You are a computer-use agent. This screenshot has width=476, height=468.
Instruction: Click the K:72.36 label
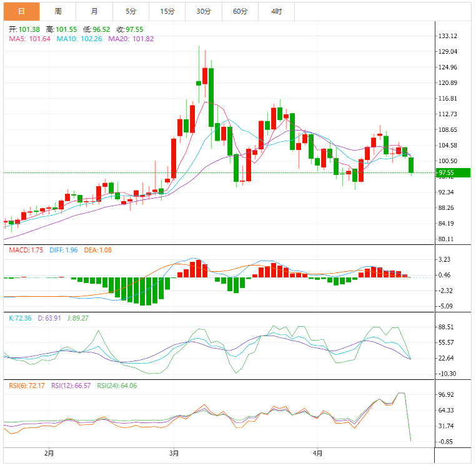coord(20,318)
